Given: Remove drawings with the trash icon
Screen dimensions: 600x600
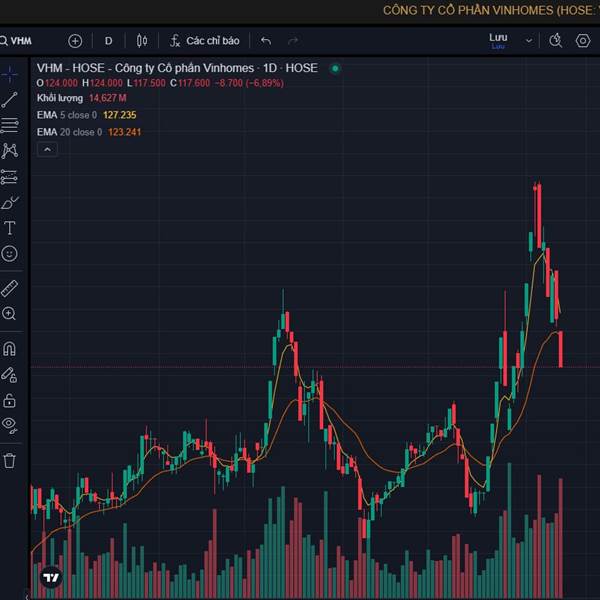Looking at the screenshot, I should click(x=10, y=460).
